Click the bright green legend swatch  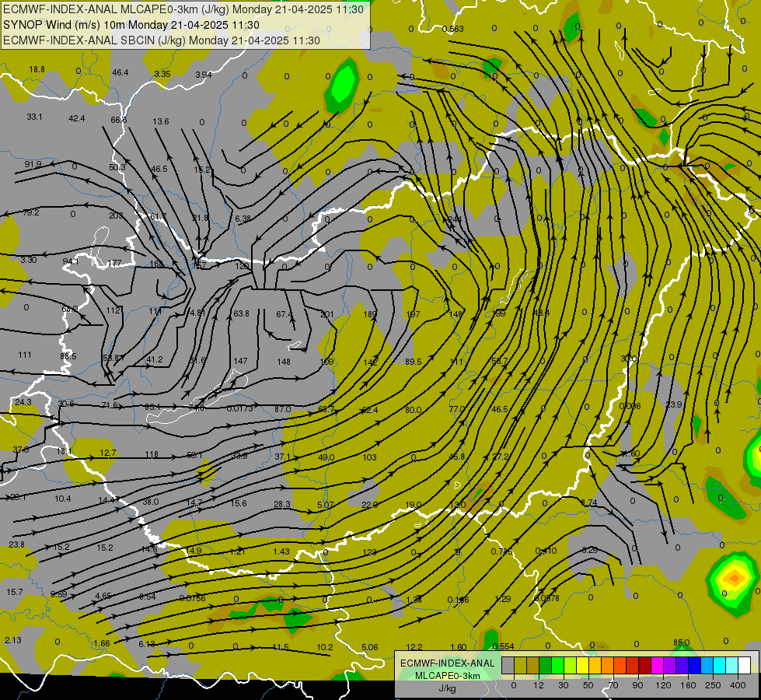557,666
